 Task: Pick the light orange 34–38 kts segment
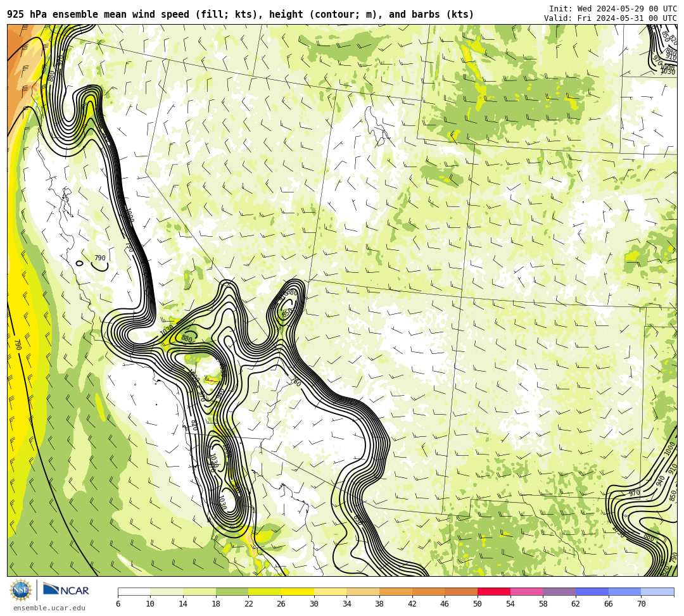coord(363,591)
